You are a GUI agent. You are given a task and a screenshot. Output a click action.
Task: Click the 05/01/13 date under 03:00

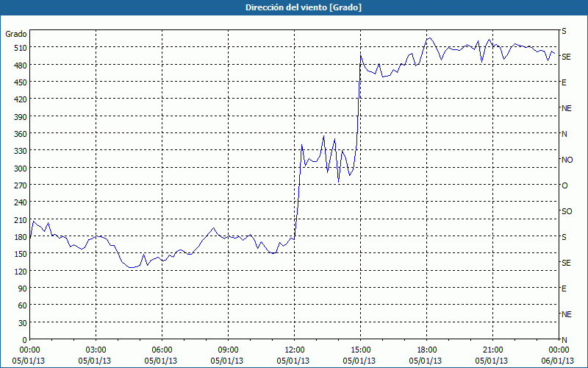tap(95, 361)
